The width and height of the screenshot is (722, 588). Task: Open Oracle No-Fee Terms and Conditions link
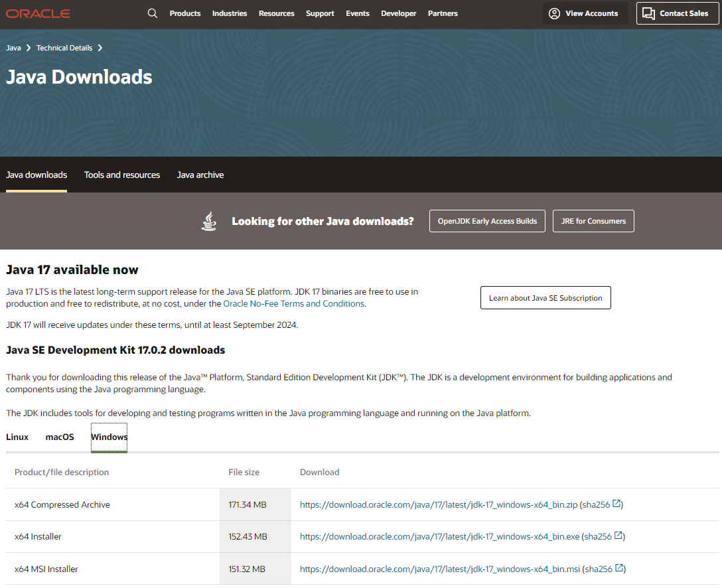coord(294,303)
